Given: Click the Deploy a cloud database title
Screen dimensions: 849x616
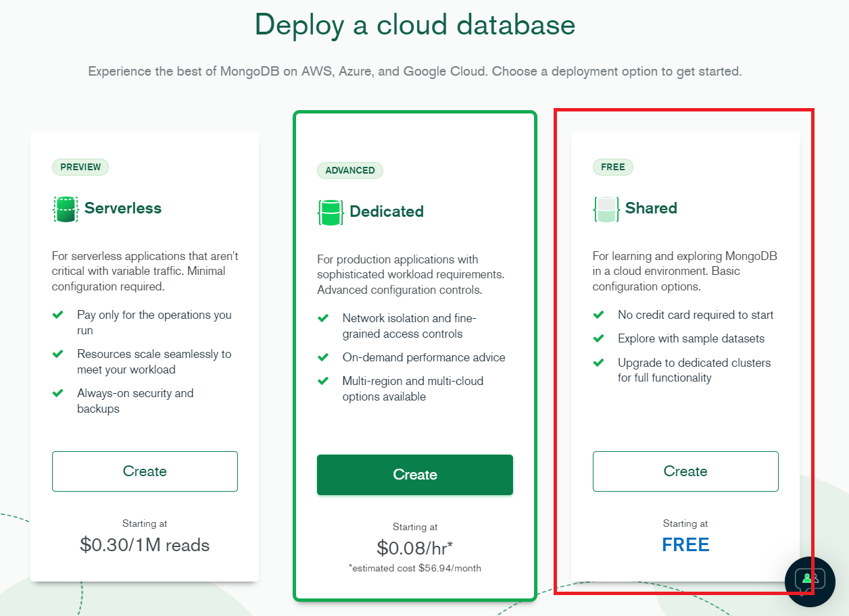Looking at the screenshot, I should [x=415, y=25].
